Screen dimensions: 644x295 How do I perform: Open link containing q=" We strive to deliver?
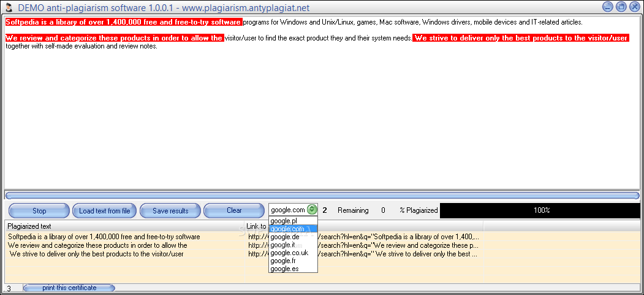point(363,253)
